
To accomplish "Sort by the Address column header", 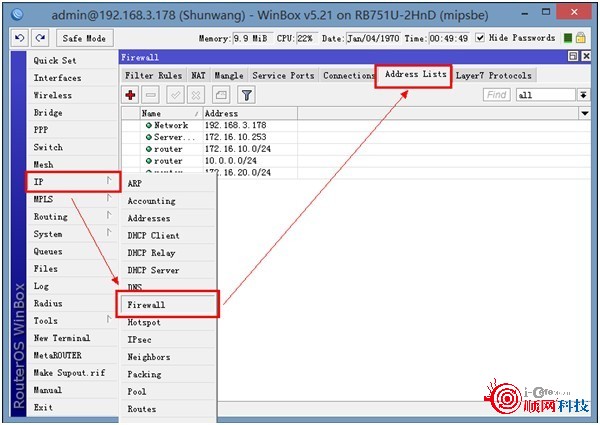I will (x=250, y=113).
